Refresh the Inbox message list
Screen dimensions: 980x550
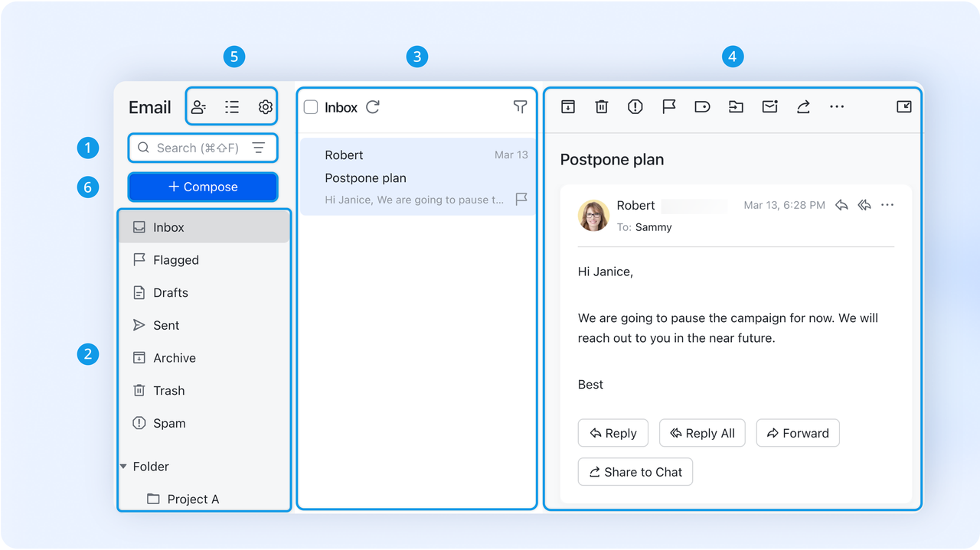(373, 107)
